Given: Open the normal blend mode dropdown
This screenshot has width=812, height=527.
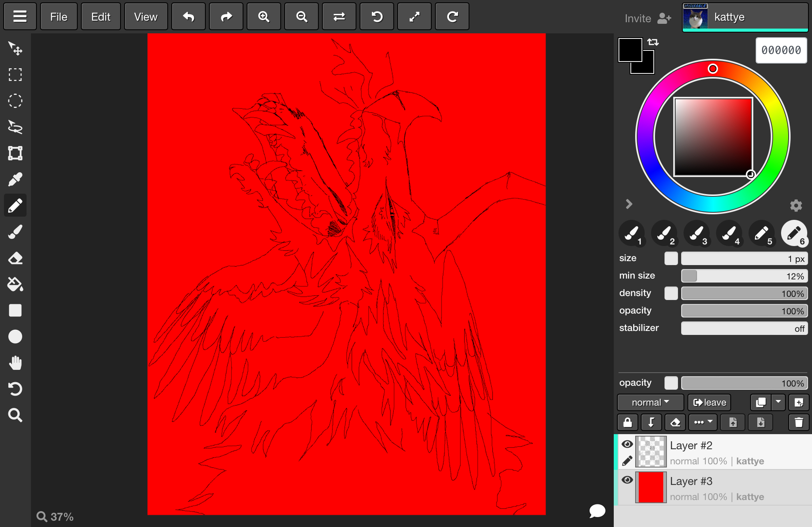Looking at the screenshot, I should coord(650,402).
